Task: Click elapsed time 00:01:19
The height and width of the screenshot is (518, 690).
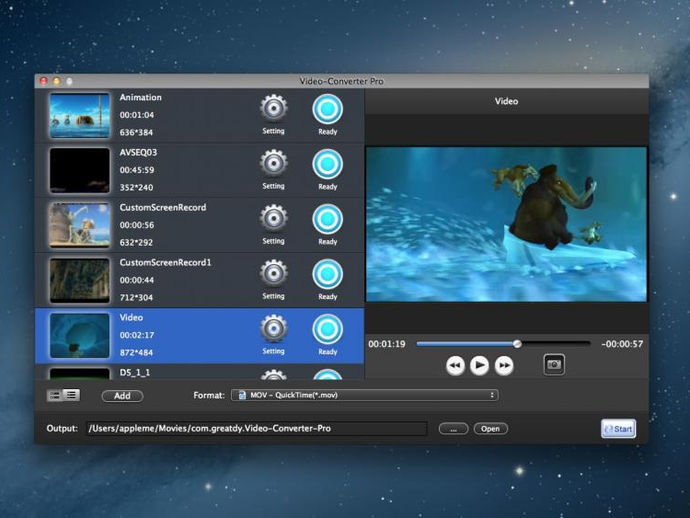Action: click(x=387, y=344)
